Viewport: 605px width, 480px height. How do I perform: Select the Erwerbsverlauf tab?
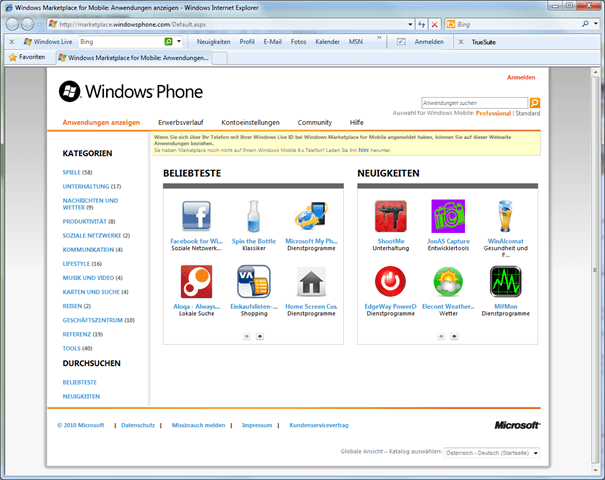click(181, 122)
